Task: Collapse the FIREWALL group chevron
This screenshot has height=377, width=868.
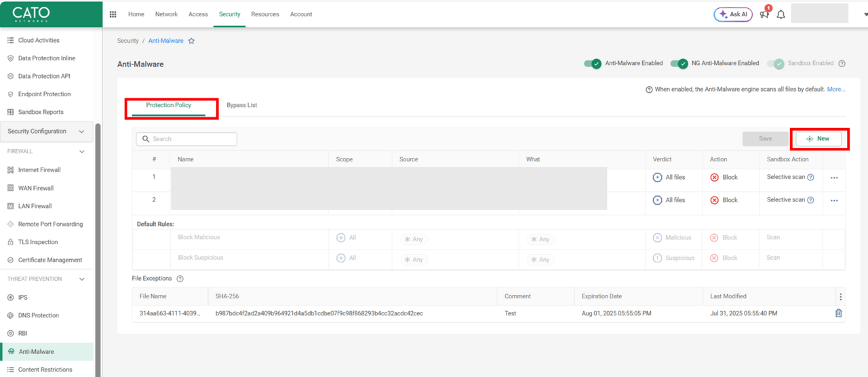Action: 82,152
